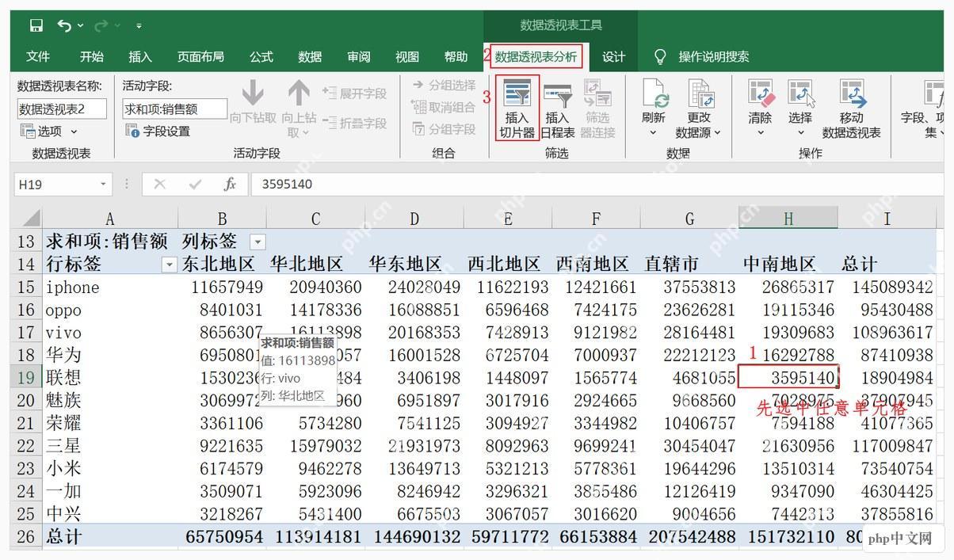This screenshot has width=954, height=560.
Task: Open the 更改数据源 change data source button
Action: tap(699, 109)
